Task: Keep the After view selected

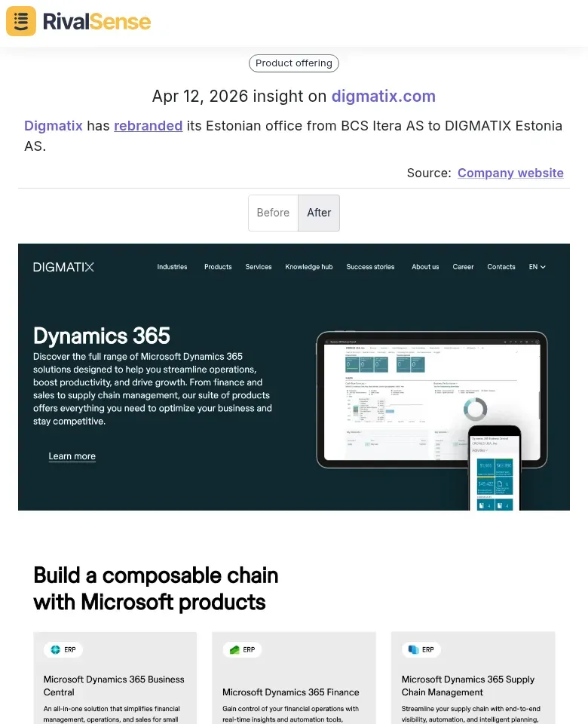Action: 319,213
